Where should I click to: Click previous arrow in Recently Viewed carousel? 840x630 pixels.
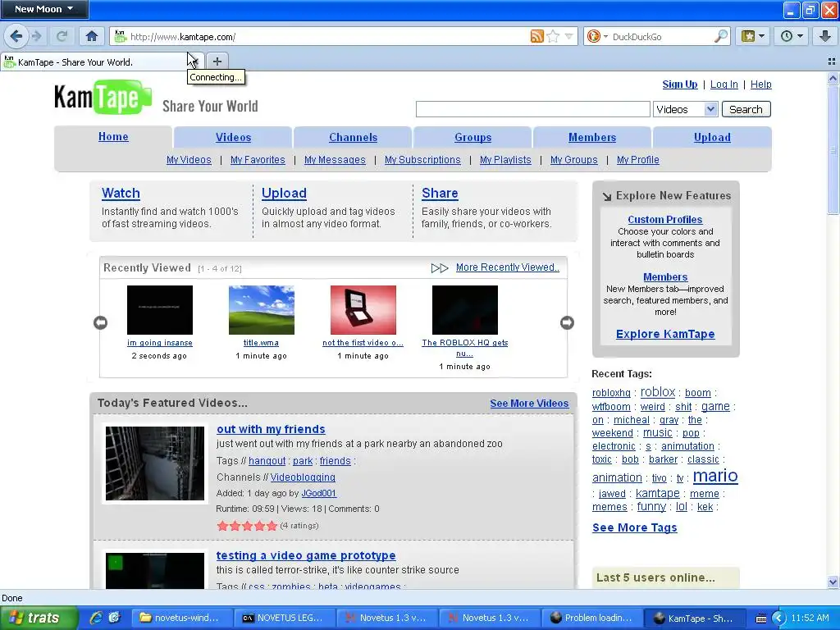coord(100,322)
